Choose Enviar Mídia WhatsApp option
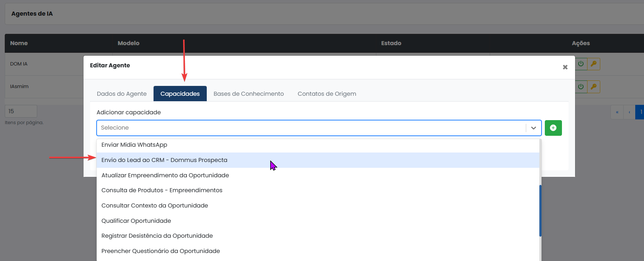Screen dimensions: 644x261 click(x=318, y=145)
